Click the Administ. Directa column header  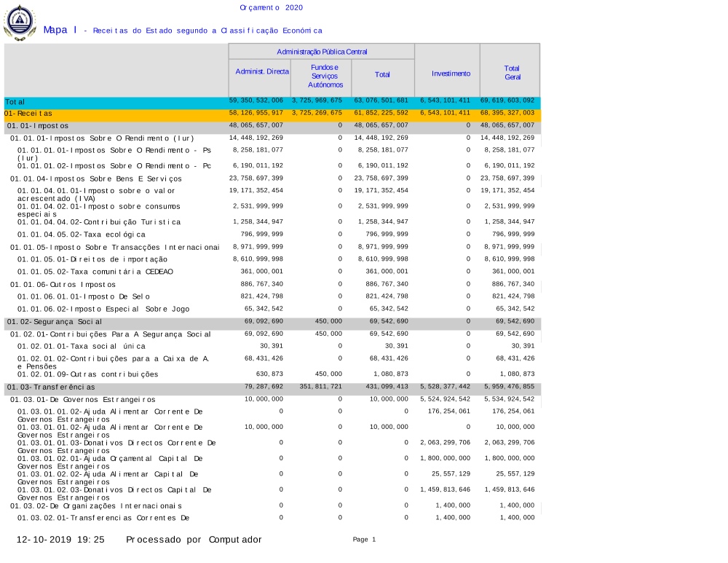[261, 71]
